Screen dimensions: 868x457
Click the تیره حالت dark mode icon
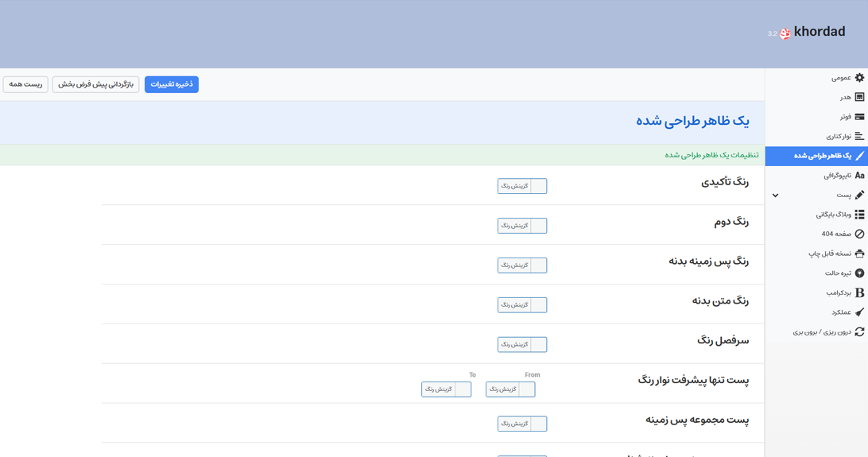(x=859, y=273)
